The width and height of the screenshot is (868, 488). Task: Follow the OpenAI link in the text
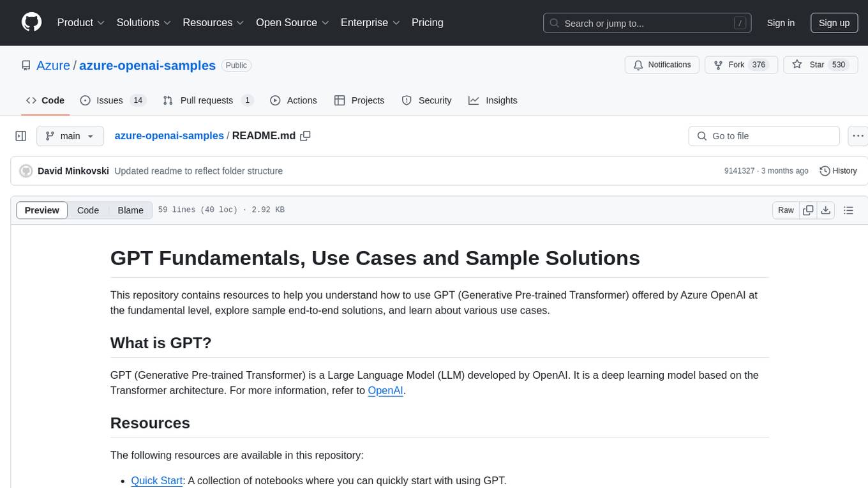coord(385,390)
